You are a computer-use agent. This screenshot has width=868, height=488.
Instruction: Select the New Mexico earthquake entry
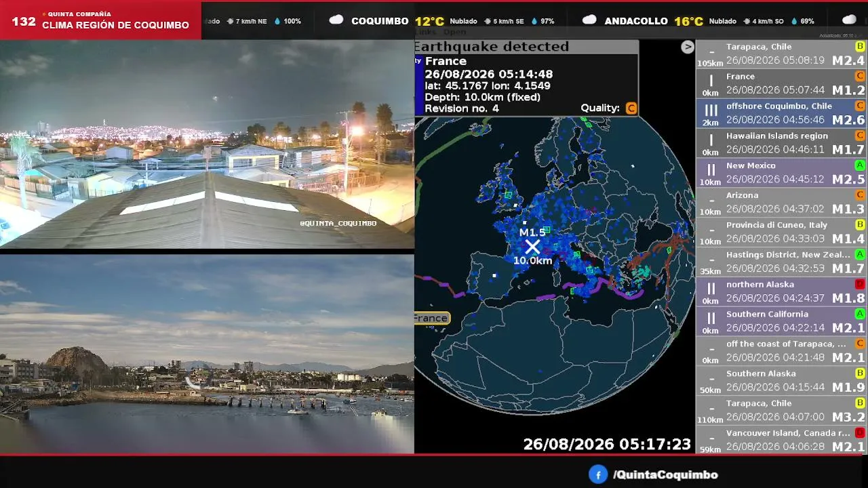(781, 173)
